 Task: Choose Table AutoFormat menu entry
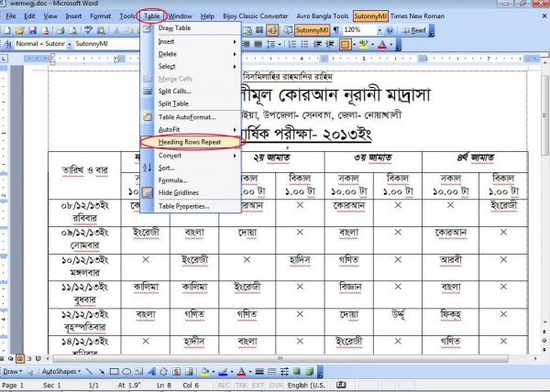(x=192, y=117)
